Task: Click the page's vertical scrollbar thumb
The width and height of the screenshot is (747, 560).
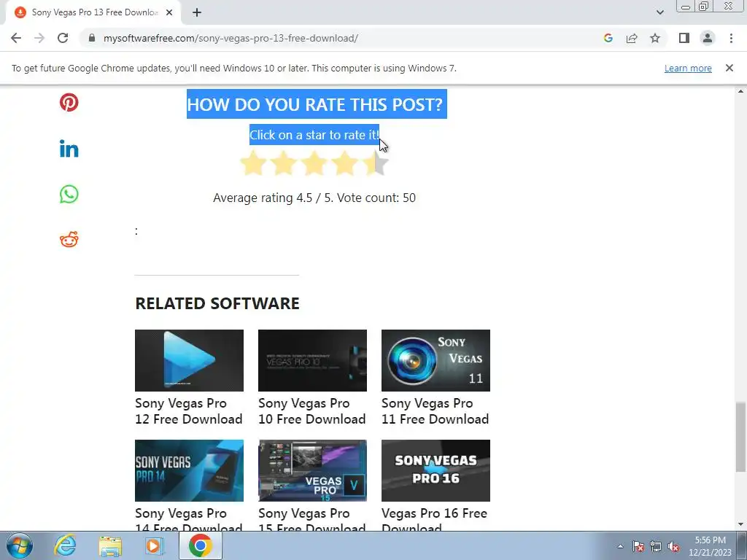Action: point(740,437)
